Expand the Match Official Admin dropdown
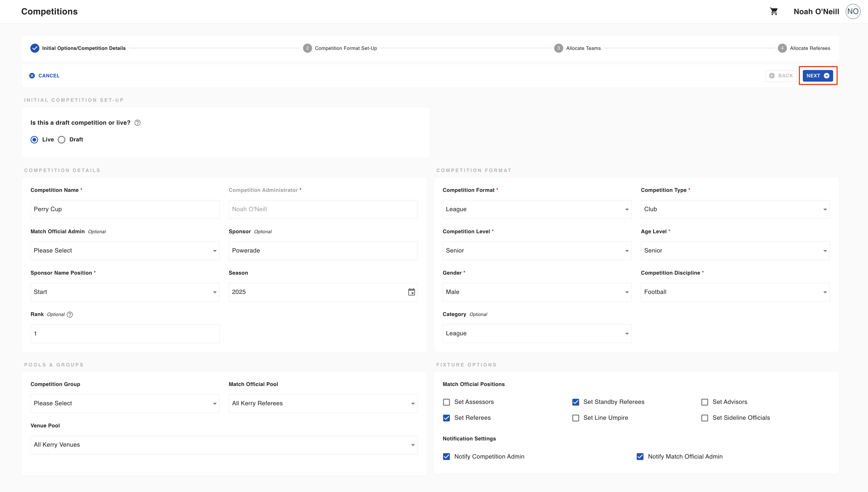Viewport: 868px width, 492px height. click(125, 251)
